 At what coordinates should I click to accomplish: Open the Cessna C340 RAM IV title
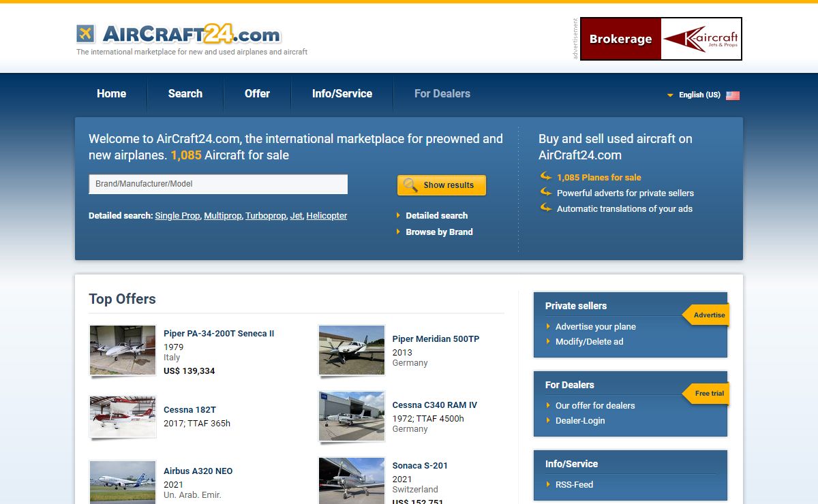[435, 405]
